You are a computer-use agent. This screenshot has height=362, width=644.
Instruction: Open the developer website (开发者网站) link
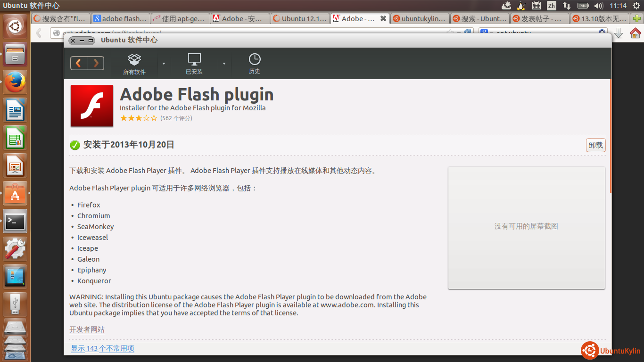(87, 329)
